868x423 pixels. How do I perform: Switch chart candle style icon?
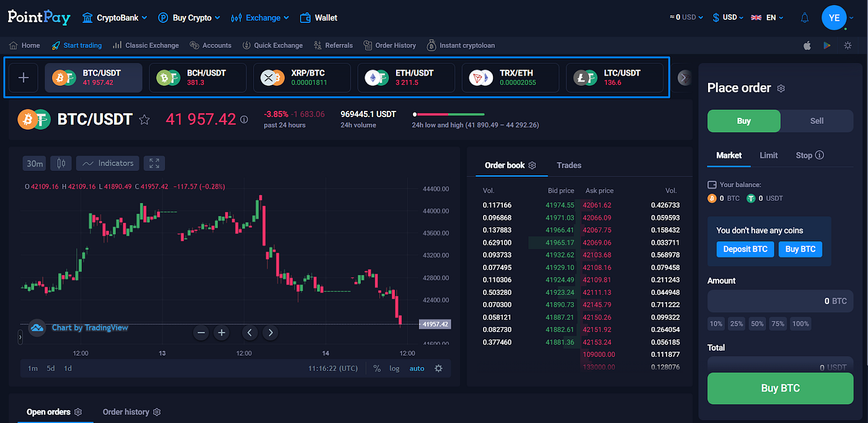tap(60, 163)
